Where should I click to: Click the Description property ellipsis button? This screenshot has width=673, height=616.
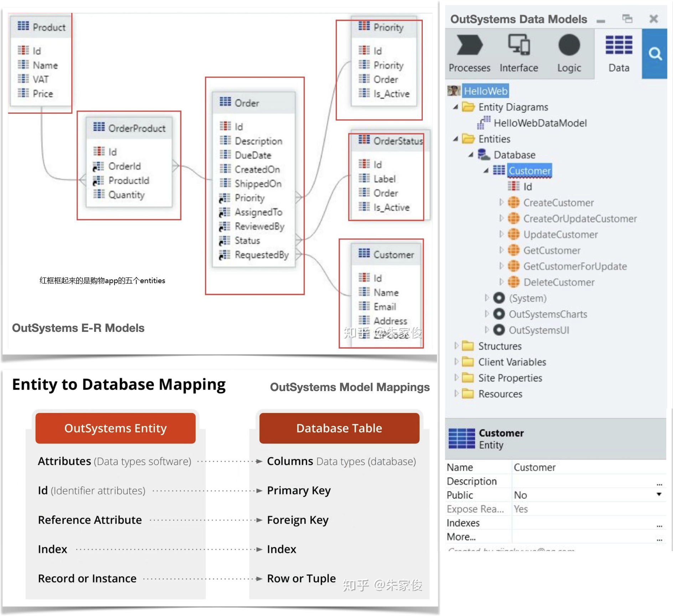tap(659, 483)
